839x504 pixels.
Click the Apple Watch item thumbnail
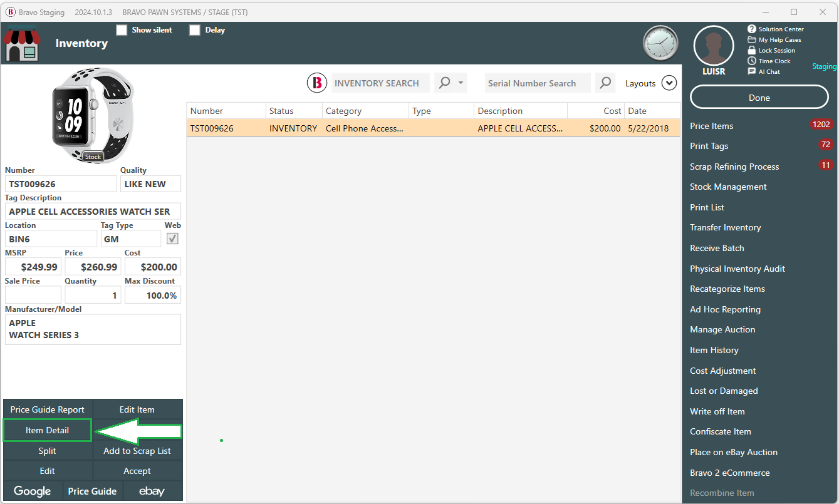93,115
